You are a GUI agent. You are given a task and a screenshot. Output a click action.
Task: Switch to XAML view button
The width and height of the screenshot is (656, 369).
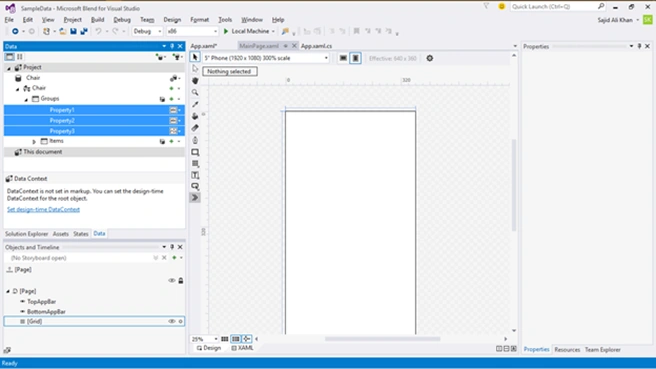coord(243,348)
